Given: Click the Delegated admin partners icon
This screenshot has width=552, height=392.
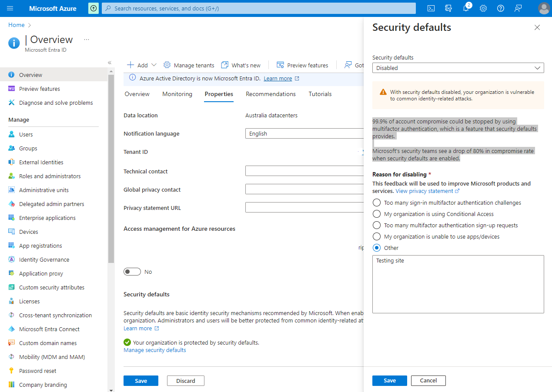Looking at the screenshot, I should coord(12,204).
